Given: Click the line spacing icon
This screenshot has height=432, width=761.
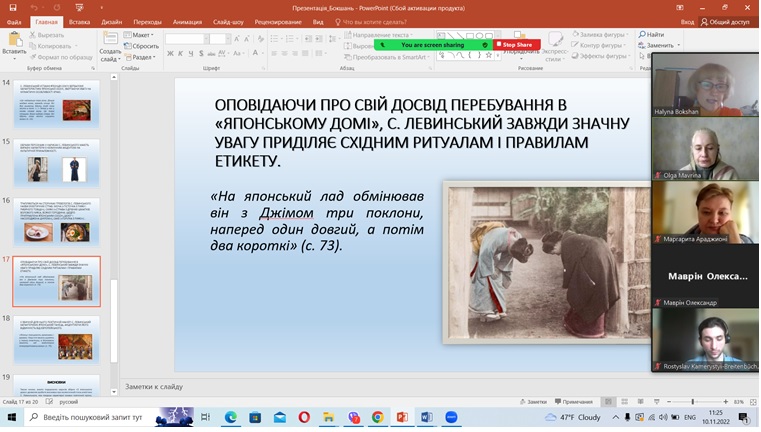Looking at the screenshot, I should pos(332,39).
